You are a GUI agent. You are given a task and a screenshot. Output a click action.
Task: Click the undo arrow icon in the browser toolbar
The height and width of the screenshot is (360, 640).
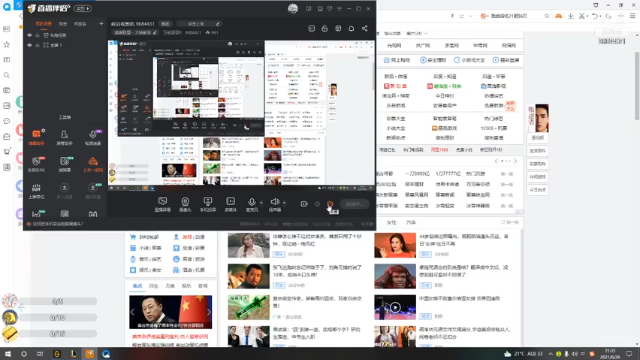(595, 16)
